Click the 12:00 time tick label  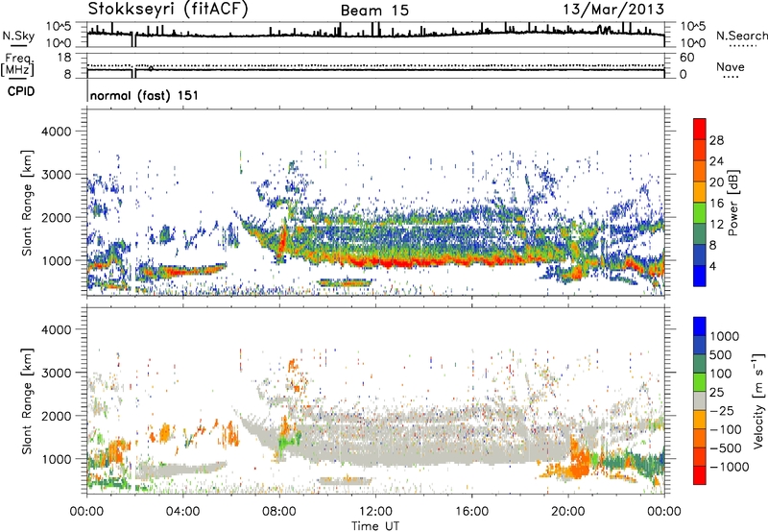[375, 512]
